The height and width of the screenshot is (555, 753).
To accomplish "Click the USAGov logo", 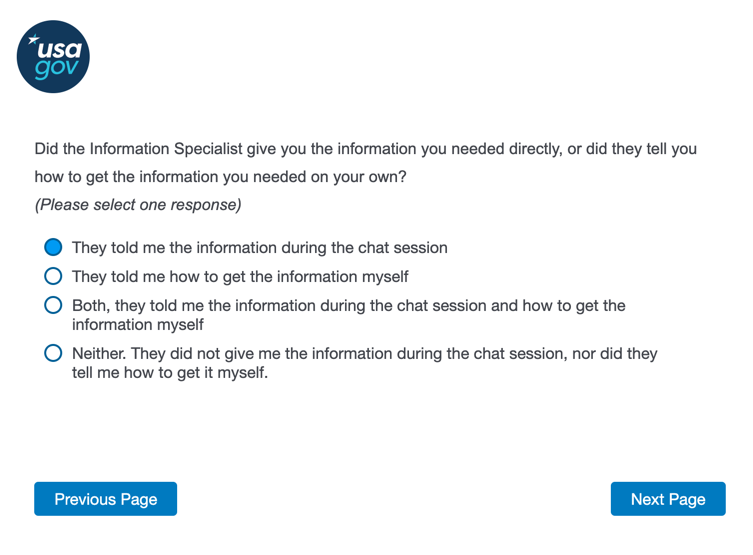I will point(54,57).
